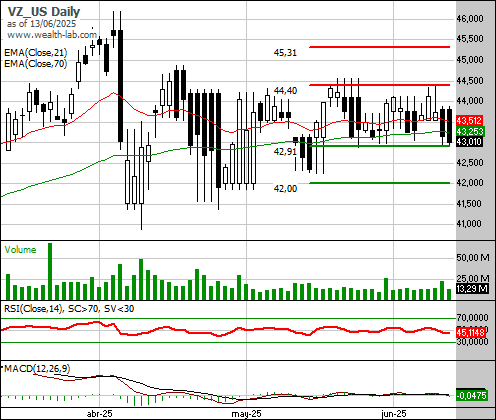The width and height of the screenshot is (496, 420).
Task: Click the 45,31 resistance level label
Action: [285, 53]
